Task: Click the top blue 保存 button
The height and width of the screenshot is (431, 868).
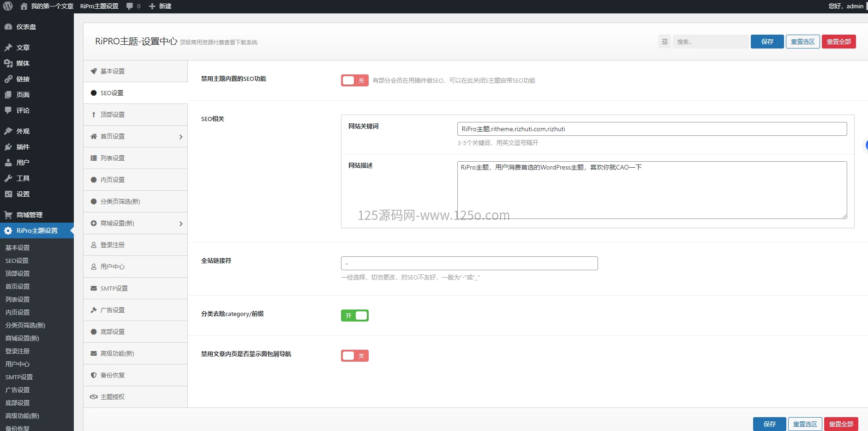Action: pos(767,42)
